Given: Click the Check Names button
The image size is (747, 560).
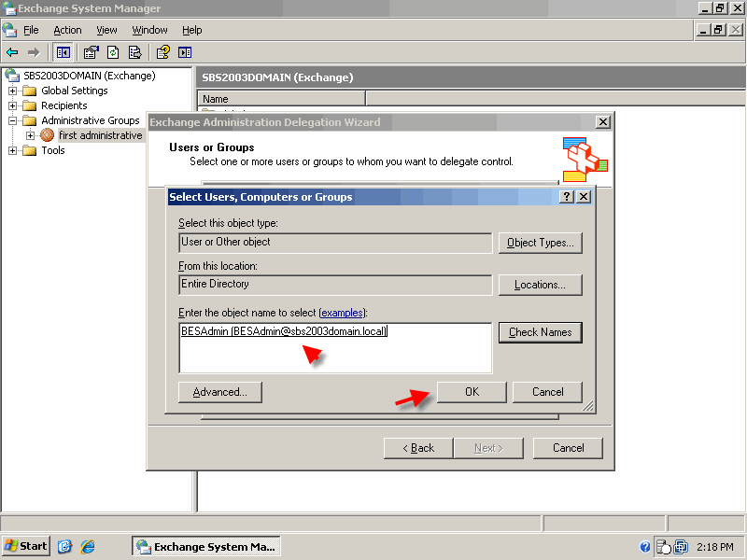Looking at the screenshot, I should (541, 332).
